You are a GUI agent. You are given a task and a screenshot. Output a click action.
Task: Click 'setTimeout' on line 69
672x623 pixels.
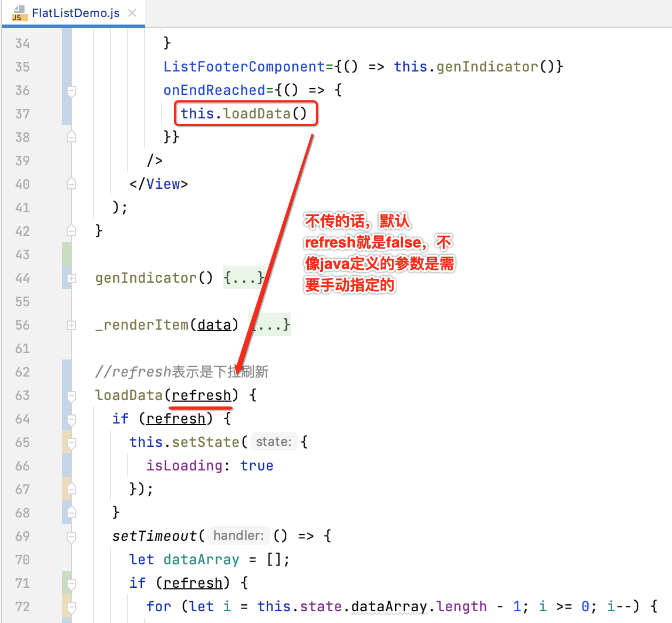155,536
